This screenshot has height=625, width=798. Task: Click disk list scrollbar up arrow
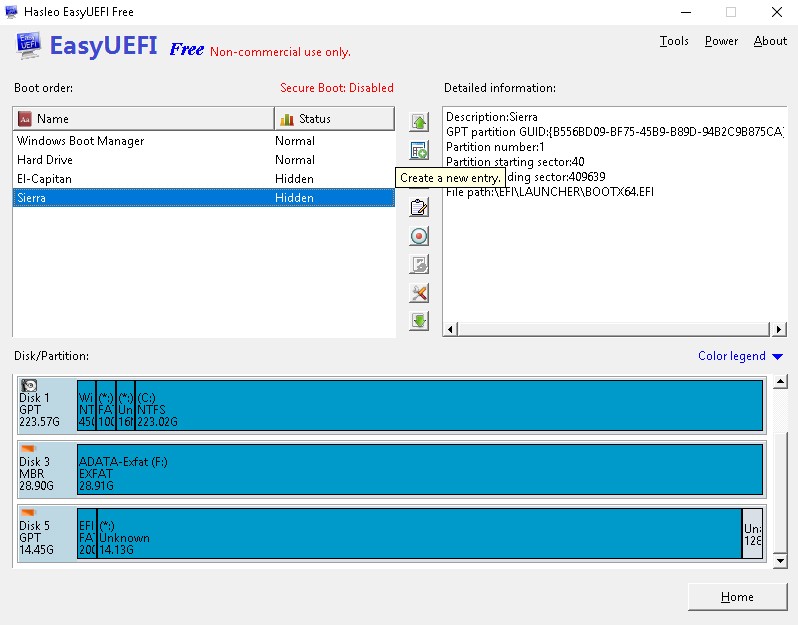click(780, 381)
